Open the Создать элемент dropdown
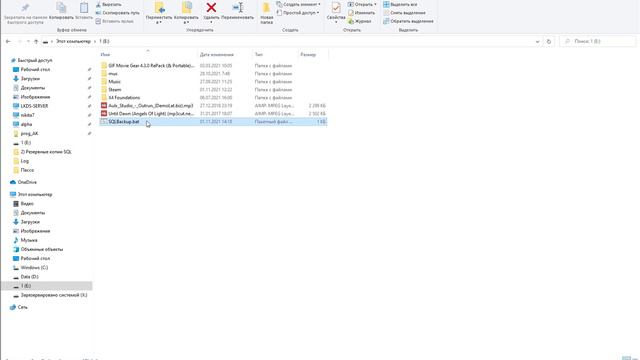 coord(298,4)
